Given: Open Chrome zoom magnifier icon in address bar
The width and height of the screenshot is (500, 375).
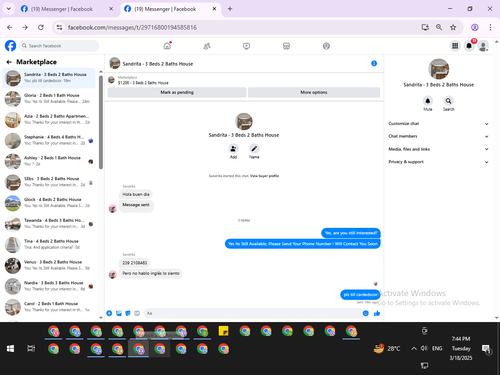Looking at the screenshot, I should pos(439,27).
